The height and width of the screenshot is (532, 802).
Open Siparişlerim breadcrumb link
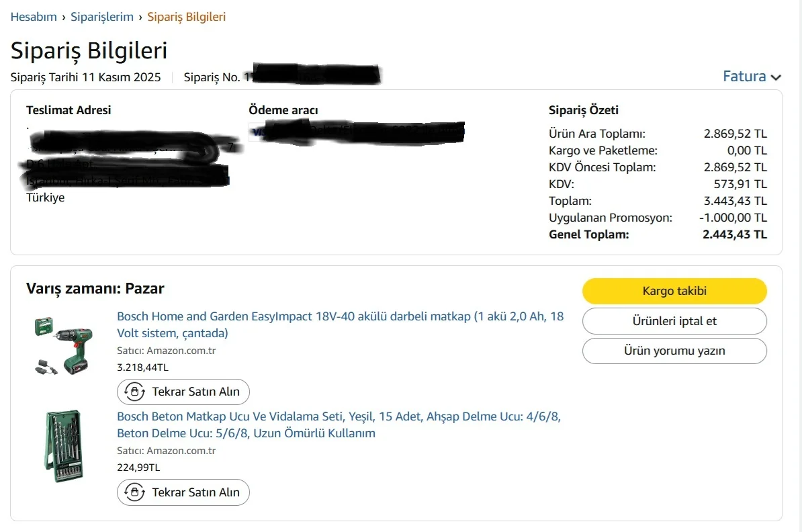click(x=102, y=17)
